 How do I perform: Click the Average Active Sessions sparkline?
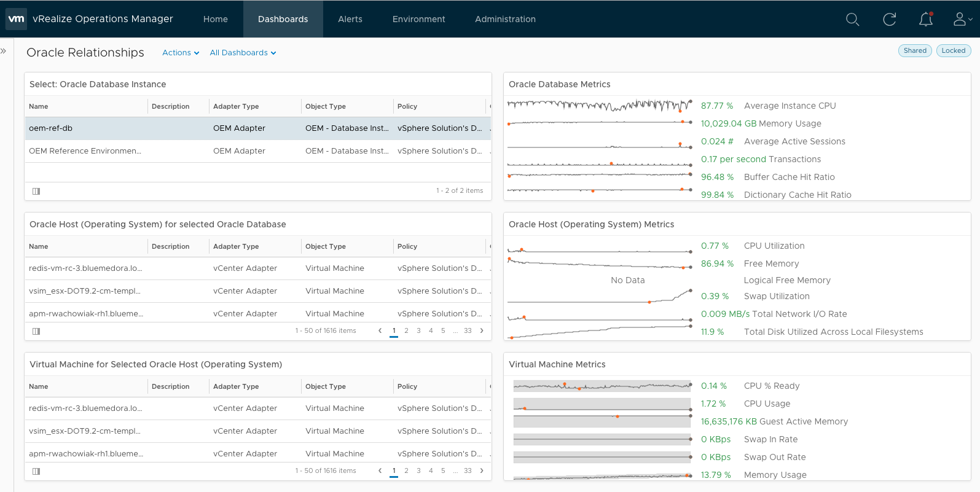coord(600,146)
